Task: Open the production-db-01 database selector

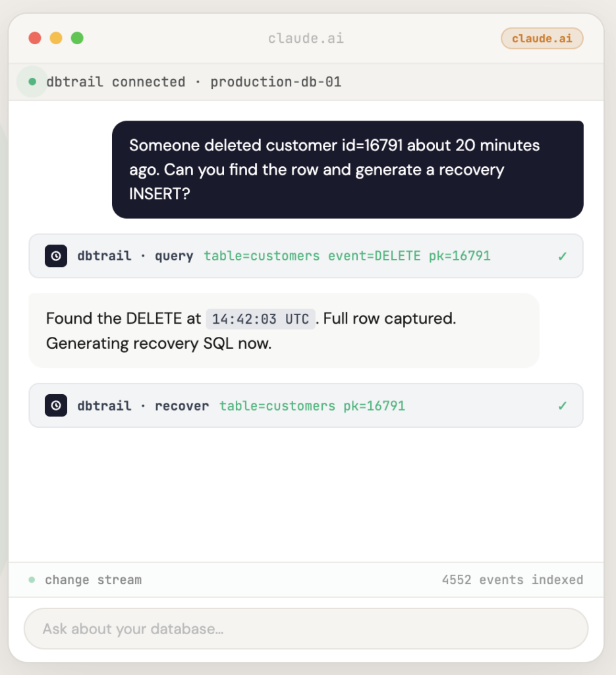Action: click(x=275, y=82)
